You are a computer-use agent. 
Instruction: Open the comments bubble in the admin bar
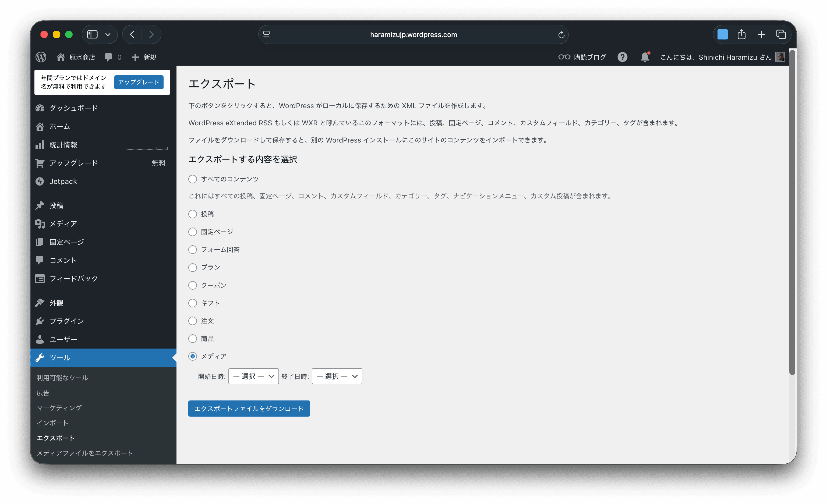pyautogui.click(x=108, y=57)
